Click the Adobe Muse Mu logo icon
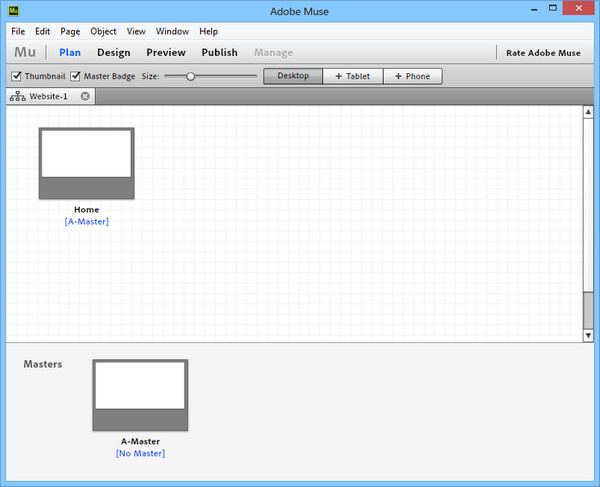The image size is (600, 487). (25, 53)
